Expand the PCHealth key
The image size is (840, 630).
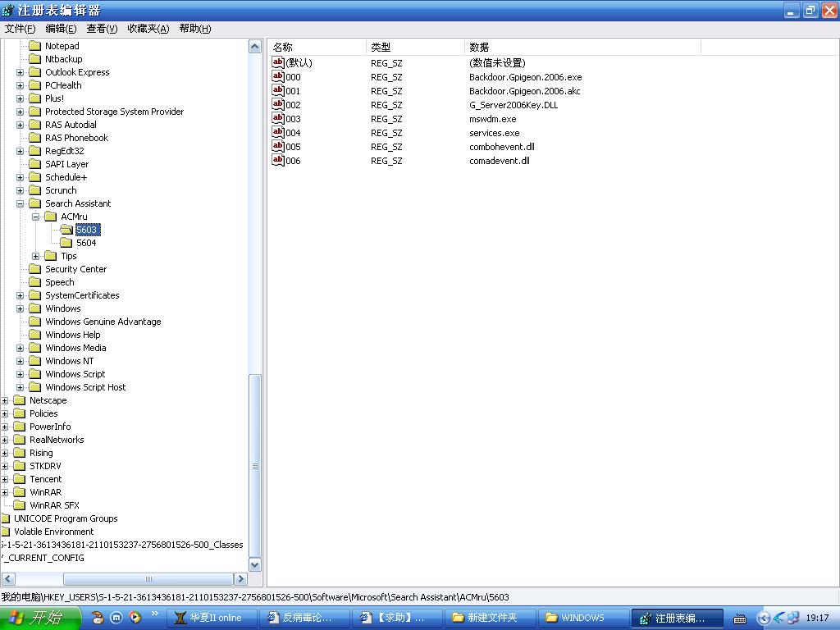point(20,85)
